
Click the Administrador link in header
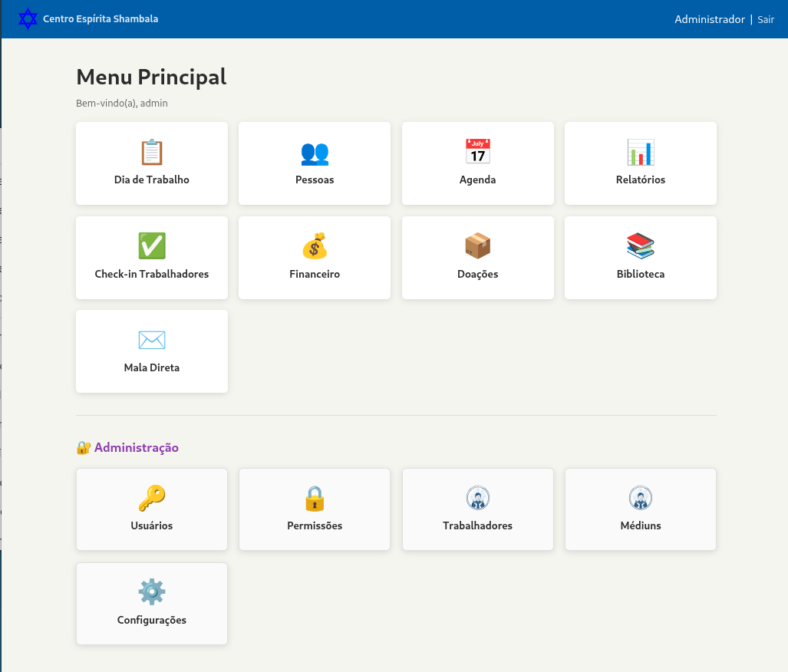709,19
